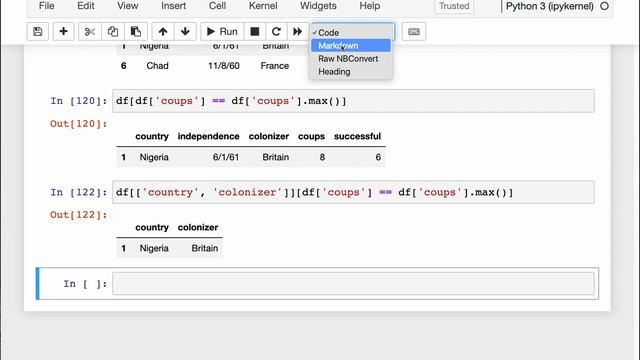
Task: Select Raw NBConvert cell type option
Action: (351, 59)
